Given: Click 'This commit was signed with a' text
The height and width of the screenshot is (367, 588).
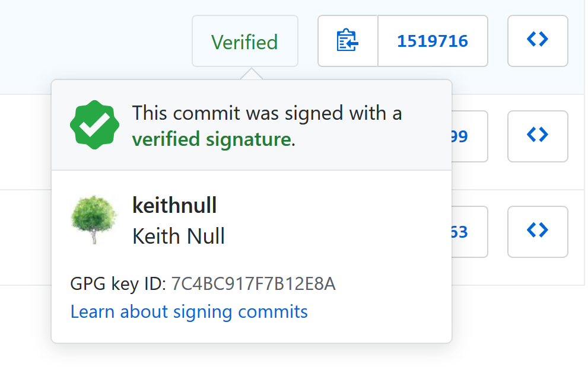Looking at the screenshot, I should point(267,113).
